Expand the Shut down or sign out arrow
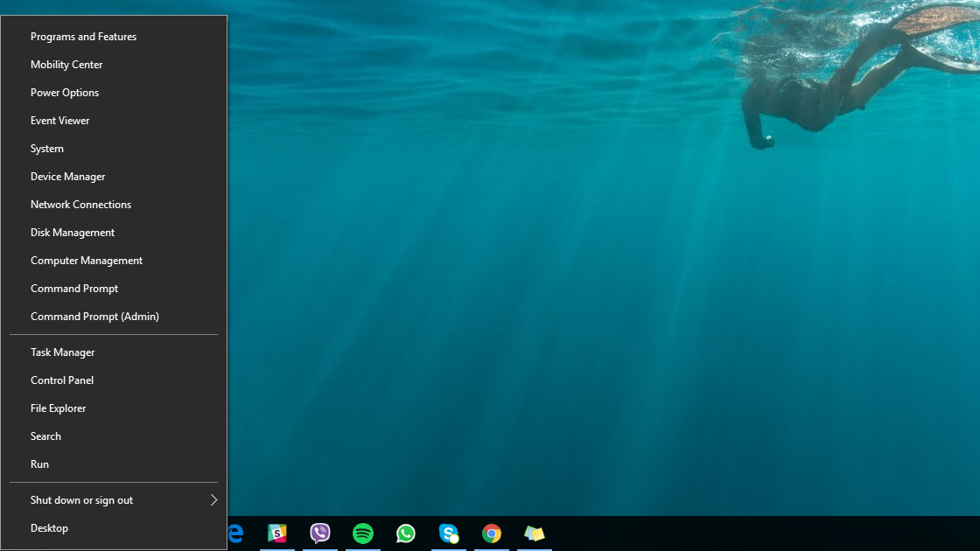The height and width of the screenshot is (551, 980). (x=213, y=500)
